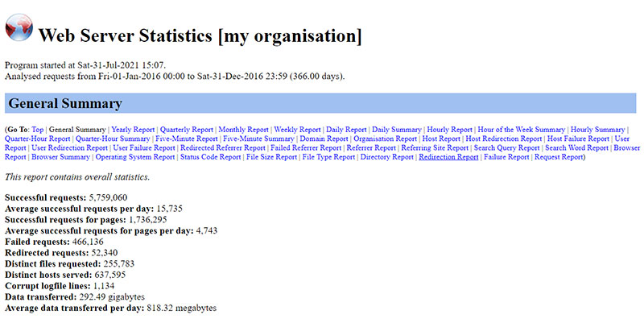Open the Quarter-Hour Summary link
Viewport: 644px width, 319px height.
pyautogui.click(x=113, y=139)
